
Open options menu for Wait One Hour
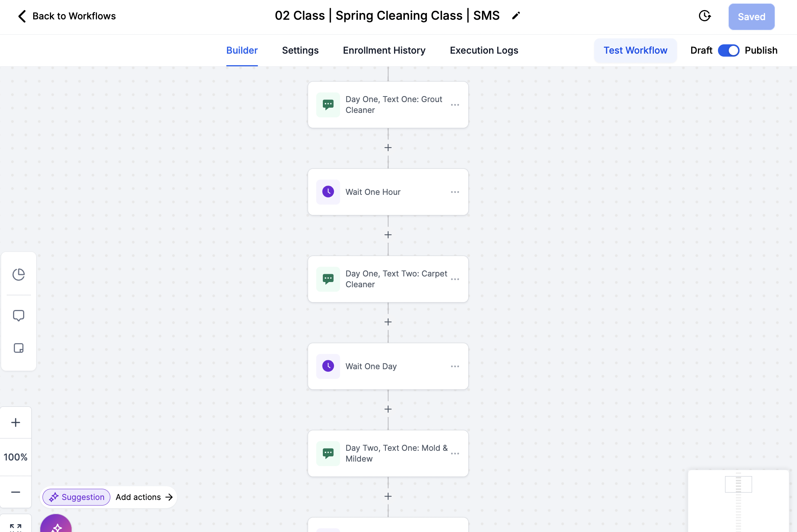coord(455,192)
